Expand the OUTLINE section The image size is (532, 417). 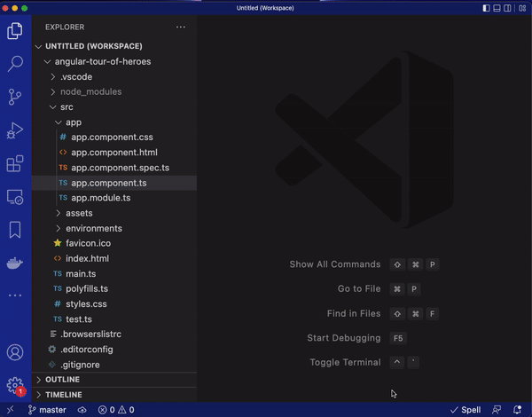(114, 380)
